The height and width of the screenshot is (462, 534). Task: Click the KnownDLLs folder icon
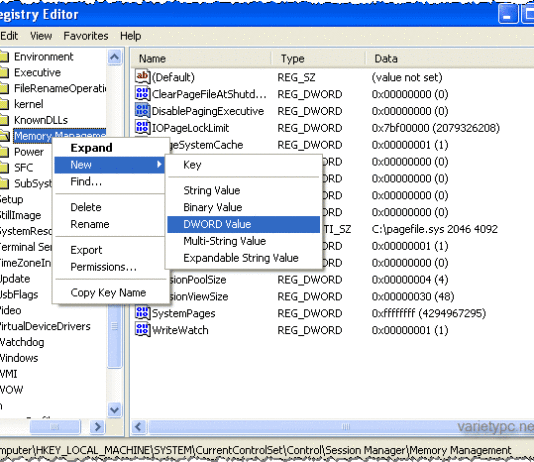4,120
